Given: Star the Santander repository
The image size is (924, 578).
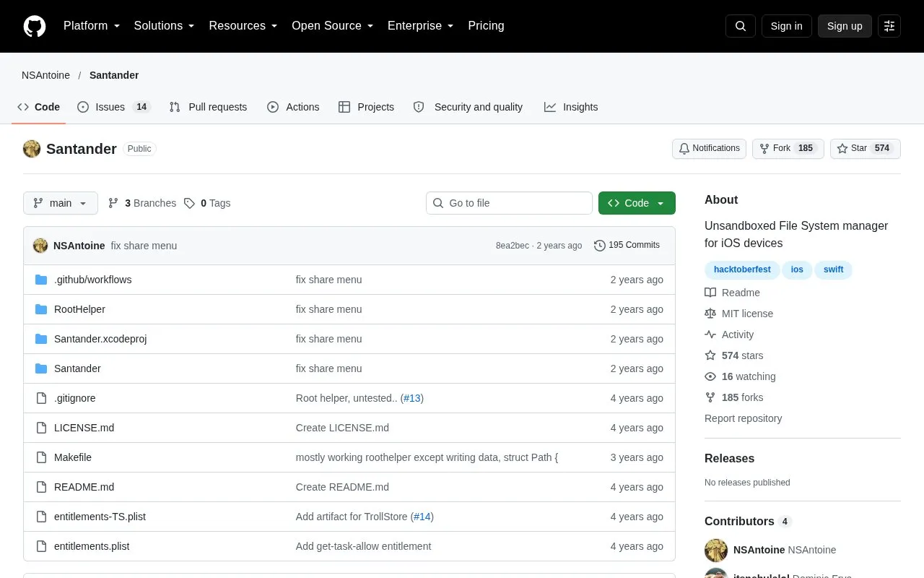Looking at the screenshot, I should click(866, 149).
